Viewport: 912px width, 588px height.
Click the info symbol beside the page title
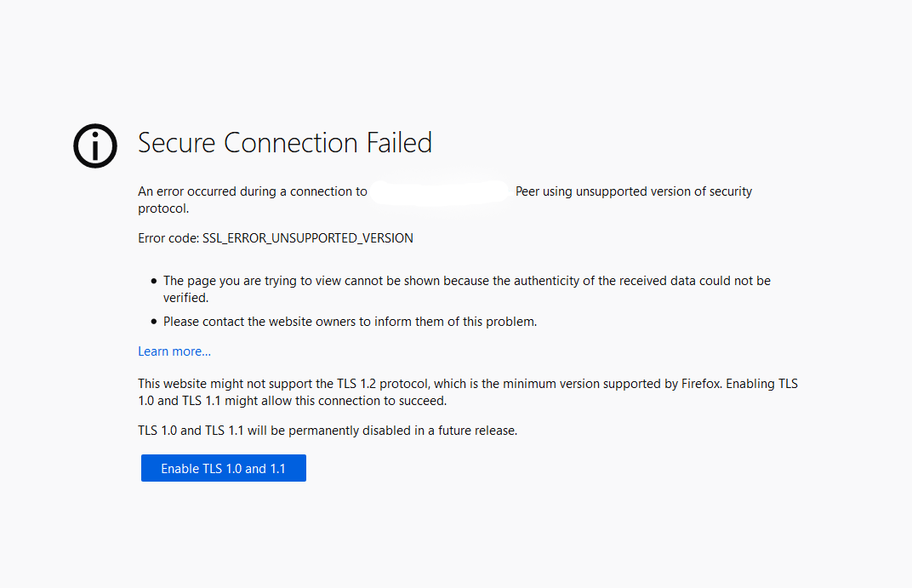tap(94, 146)
